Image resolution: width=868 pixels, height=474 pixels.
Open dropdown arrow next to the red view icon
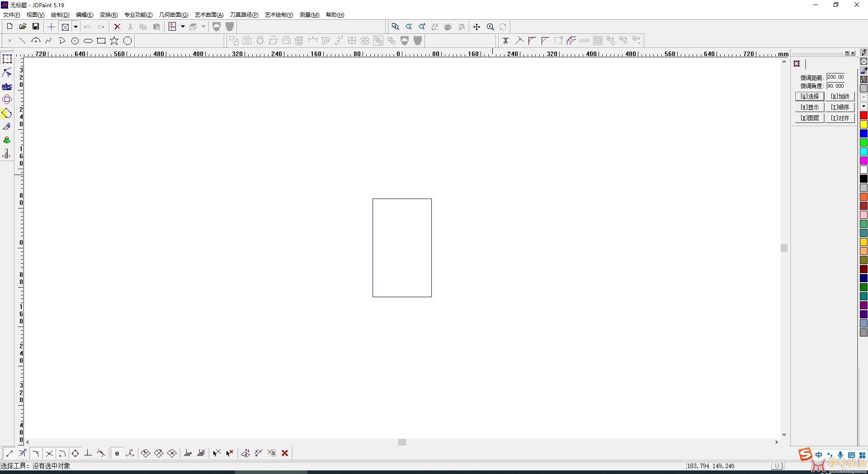(183, 27)
